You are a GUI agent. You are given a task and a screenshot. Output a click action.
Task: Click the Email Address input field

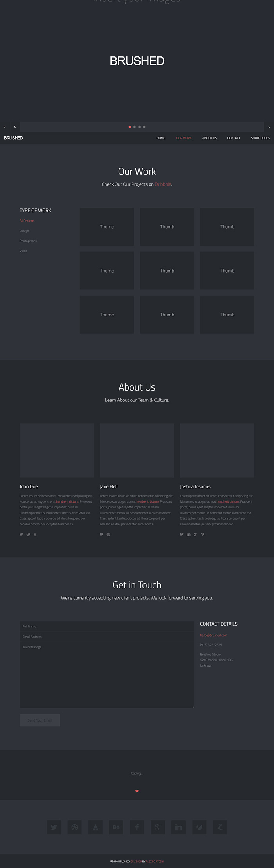click(x=107, y=637)
